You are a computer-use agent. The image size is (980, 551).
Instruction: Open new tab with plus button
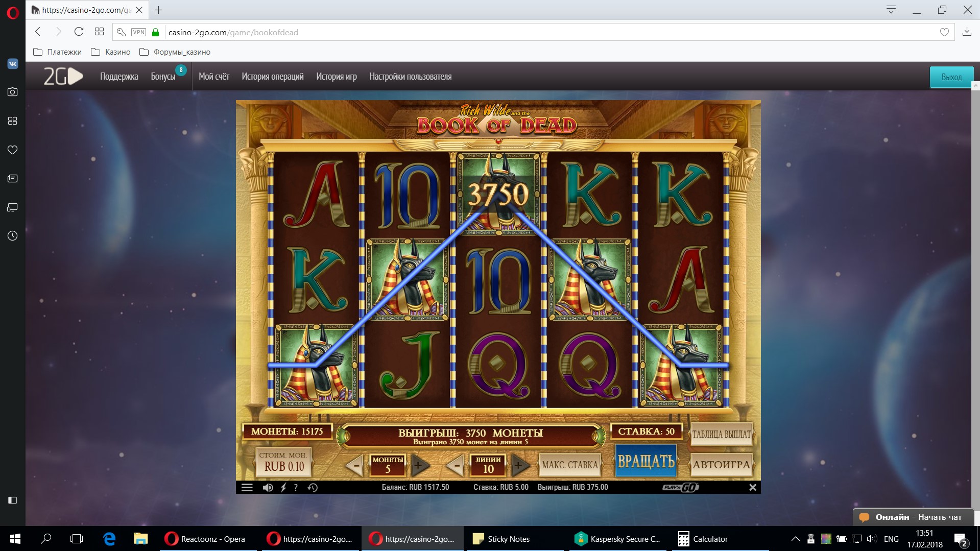[x=159, y=10]
